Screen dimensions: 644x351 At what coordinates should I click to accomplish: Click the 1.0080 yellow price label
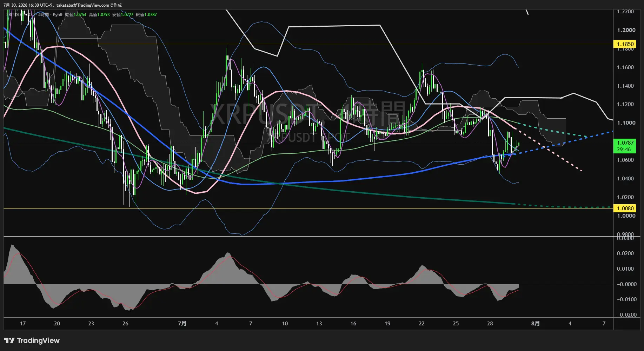coord(625,208)
